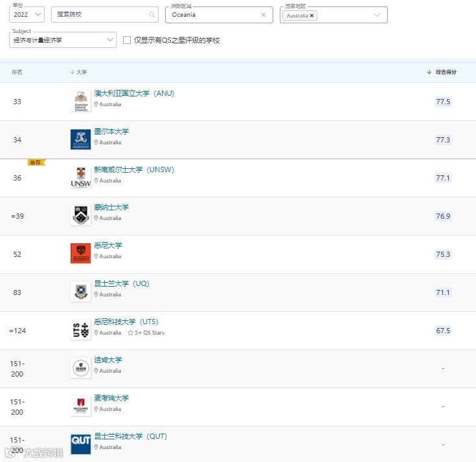Click the 5+ QS Stars star icon
Image resolution: width=476 pixels, height=462 pixels.
click(131, 333)
